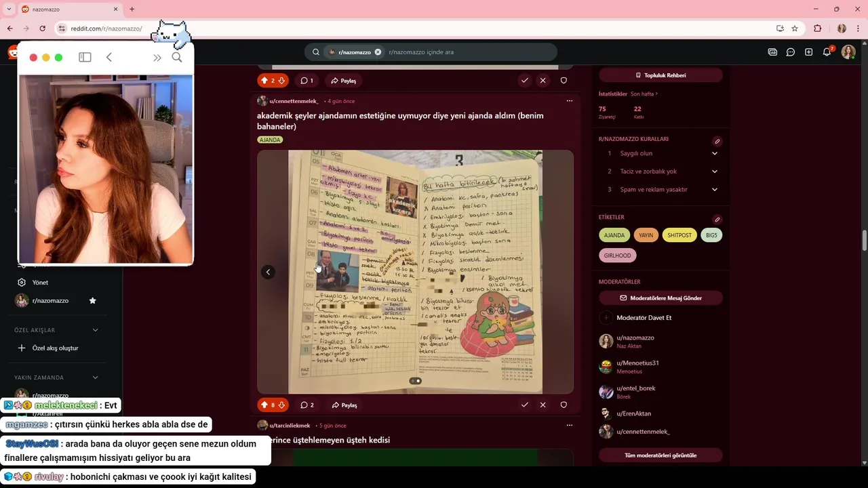
Task: Filter by orange YAYIN tag chip
Action: pos(646,235)
